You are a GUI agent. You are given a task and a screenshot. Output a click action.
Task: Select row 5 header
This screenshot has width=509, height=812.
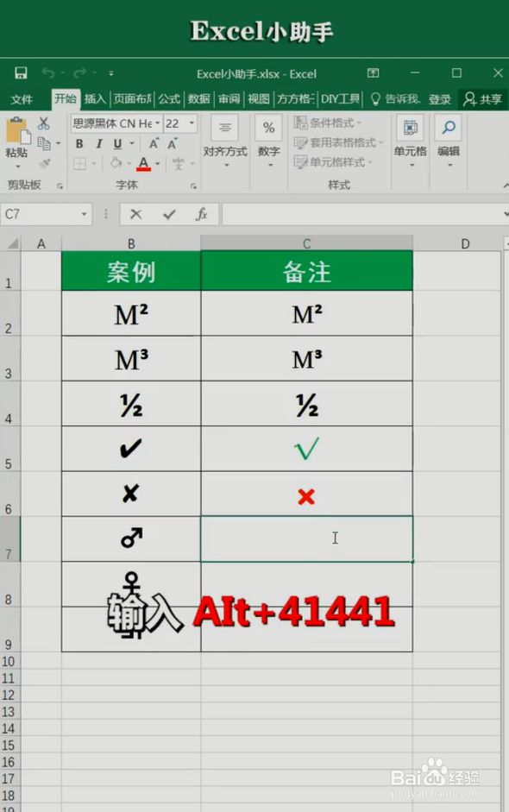[9, 449]
